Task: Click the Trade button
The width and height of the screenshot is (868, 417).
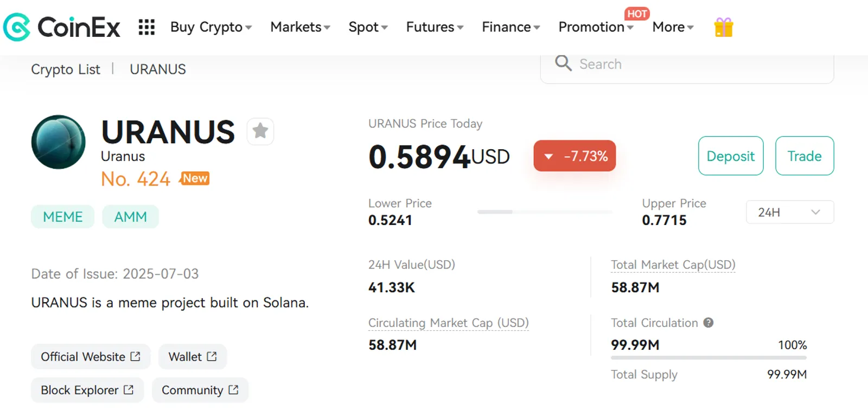Action: click(x=805, y=156)
